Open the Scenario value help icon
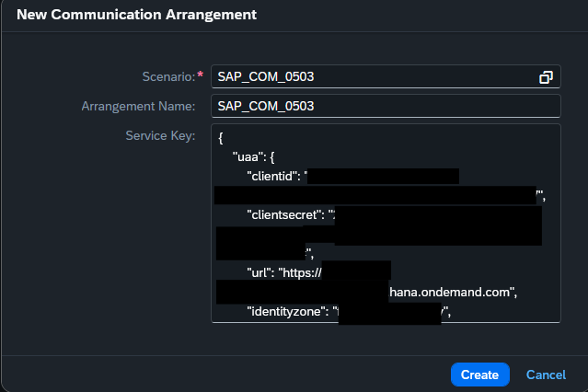This screenshot has width=588, height=392. [546, 77]
